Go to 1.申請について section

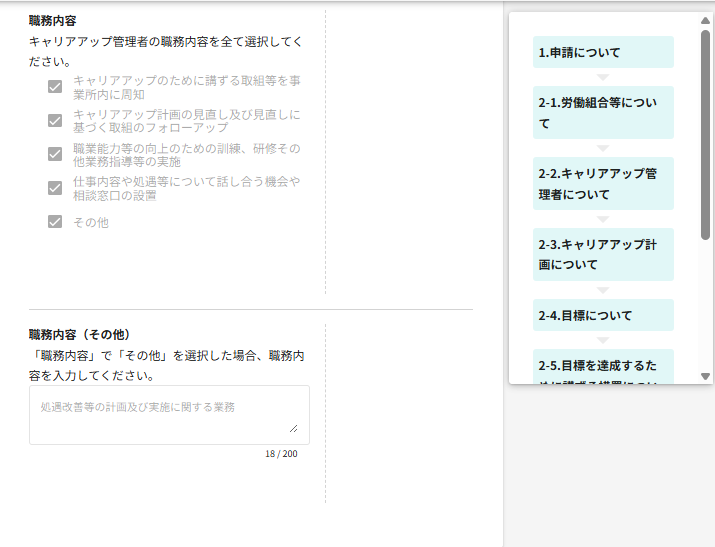click(x=603, y=52)
